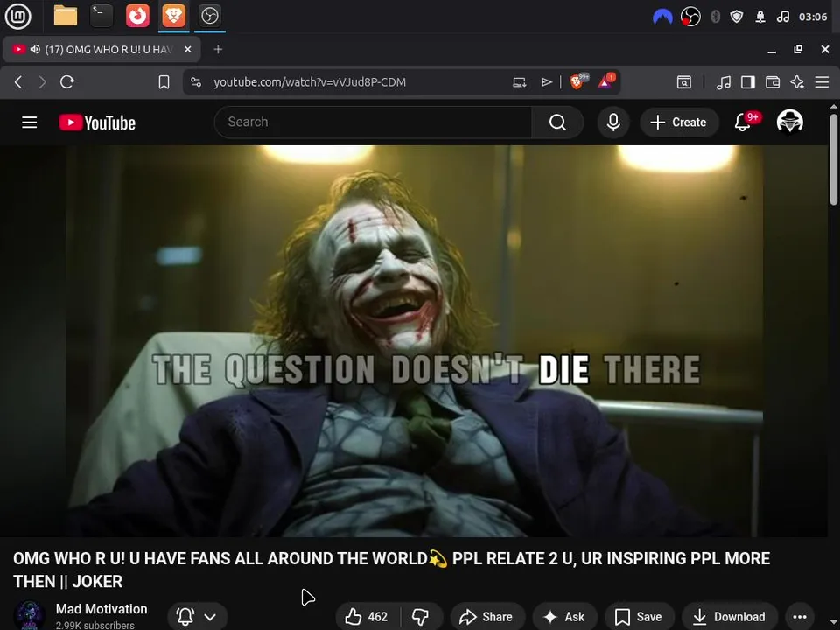This screenshot has height=630, width=840.
Task: Open system notifications bell tray
Action: 760,17
